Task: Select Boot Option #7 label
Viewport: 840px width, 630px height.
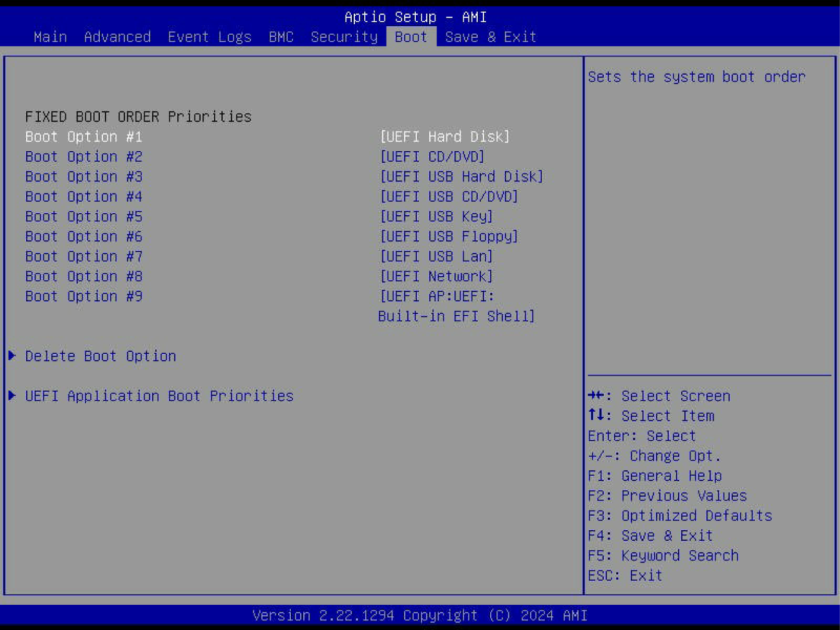Action: click(x=84, y=257)
